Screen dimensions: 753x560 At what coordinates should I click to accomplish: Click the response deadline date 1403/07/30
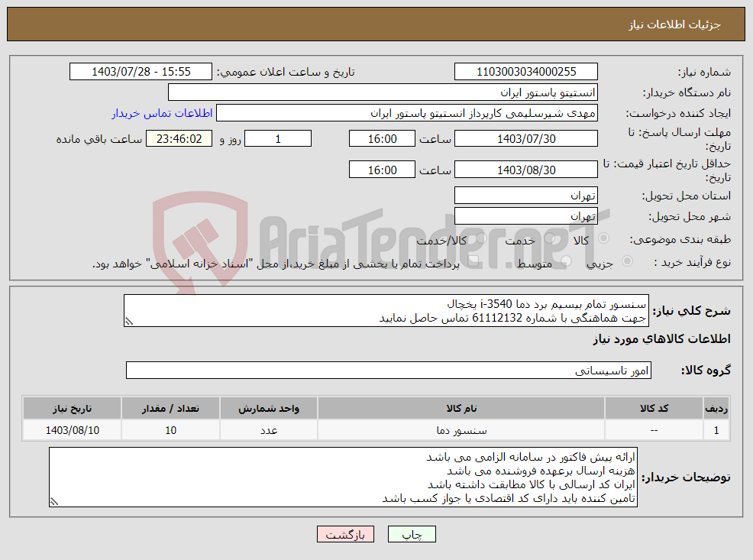(x=526, y=139)
